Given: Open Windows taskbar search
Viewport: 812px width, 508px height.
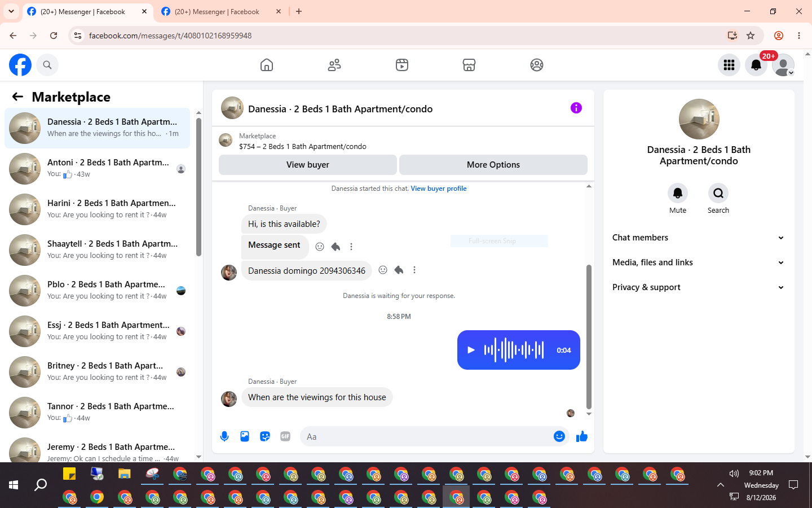Looking at the screenshot, I should pyautogui.click(x=41, y=485).
